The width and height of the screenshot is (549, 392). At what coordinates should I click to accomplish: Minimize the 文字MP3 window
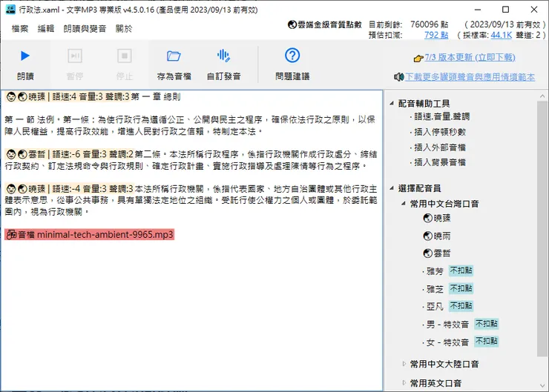click(478, 10)
